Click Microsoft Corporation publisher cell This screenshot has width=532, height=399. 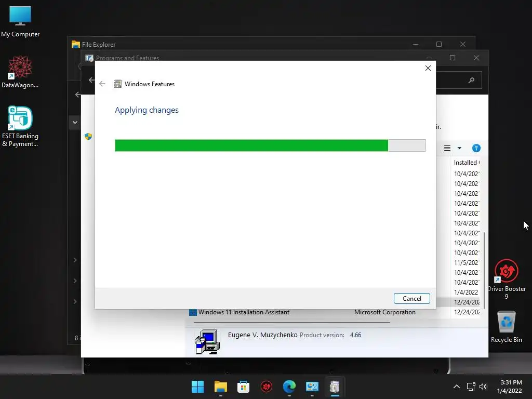385,312
